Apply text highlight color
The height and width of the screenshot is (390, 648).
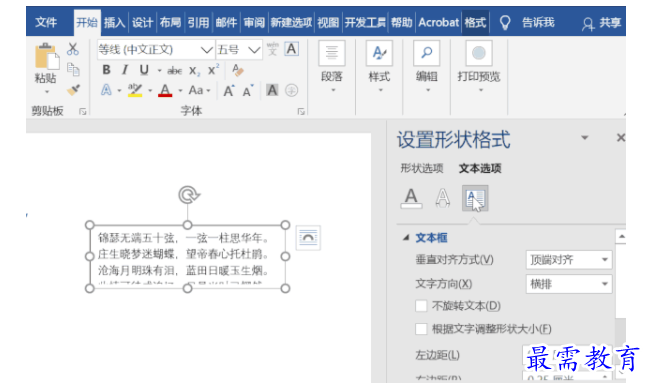click(x=135, y=90)
